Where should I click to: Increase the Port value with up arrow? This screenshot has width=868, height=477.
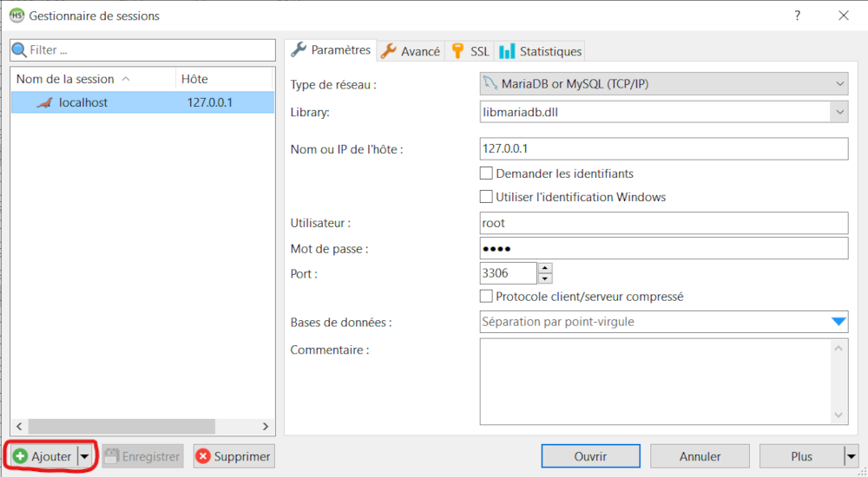coord(544,269)
